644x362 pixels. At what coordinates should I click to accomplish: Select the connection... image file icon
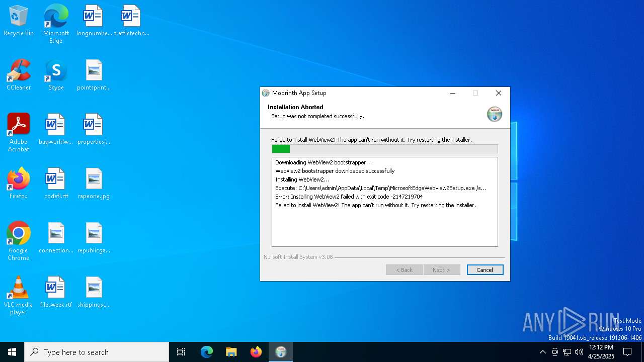click(x=56, y=238)
